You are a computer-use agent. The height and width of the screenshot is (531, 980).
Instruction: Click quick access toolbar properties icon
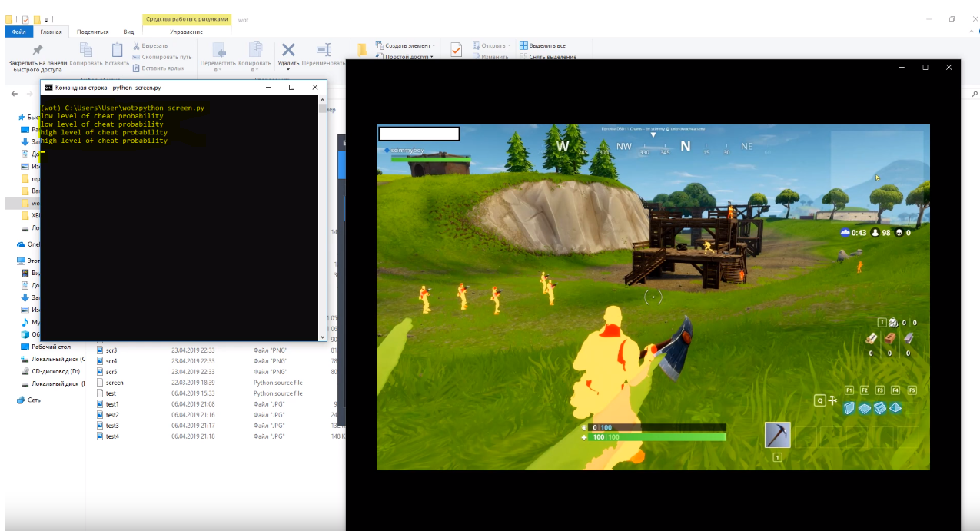pos(25,18)
